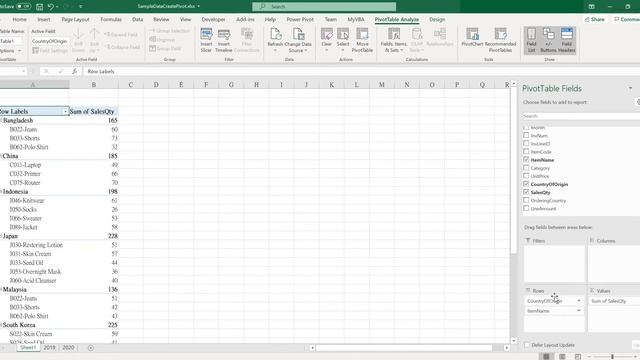Toggle Field Headers display
The image size is (640, 360).
(x=567, y=40)
